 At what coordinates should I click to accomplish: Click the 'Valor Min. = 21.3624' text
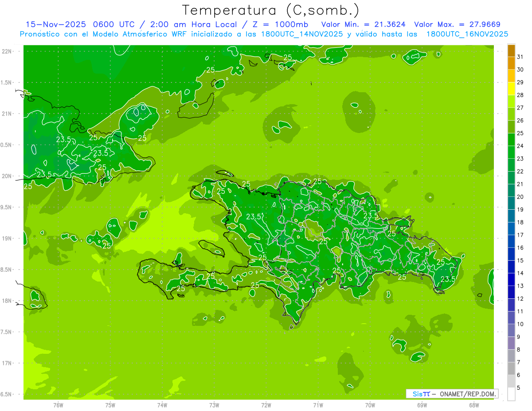(x=363, y=24)
